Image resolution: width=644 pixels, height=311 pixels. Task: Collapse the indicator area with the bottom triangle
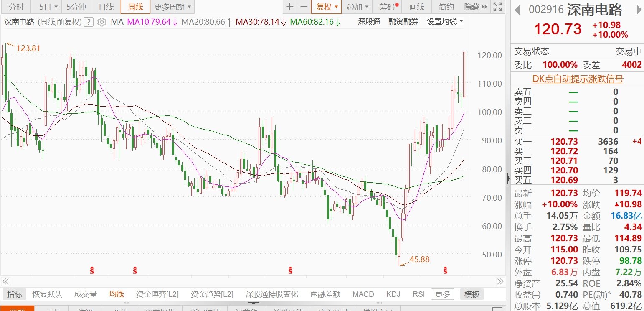point(253,303)
